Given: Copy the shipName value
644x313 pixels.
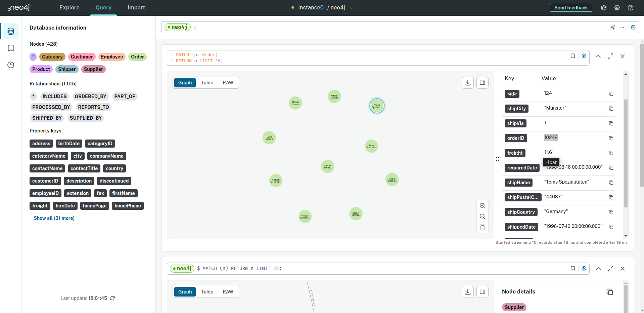Looking at the screenshot, I should pos(611,183).
